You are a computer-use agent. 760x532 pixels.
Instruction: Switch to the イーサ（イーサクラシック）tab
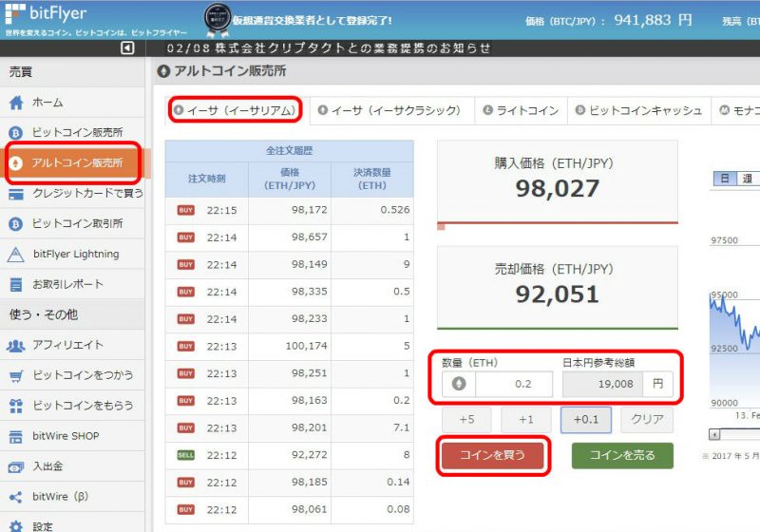389,111
